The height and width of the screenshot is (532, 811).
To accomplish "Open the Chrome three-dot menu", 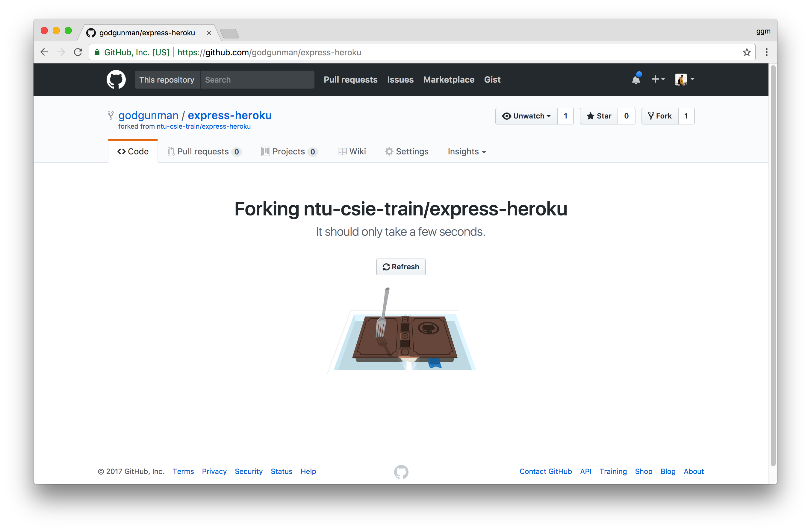I will click(766, 52).
